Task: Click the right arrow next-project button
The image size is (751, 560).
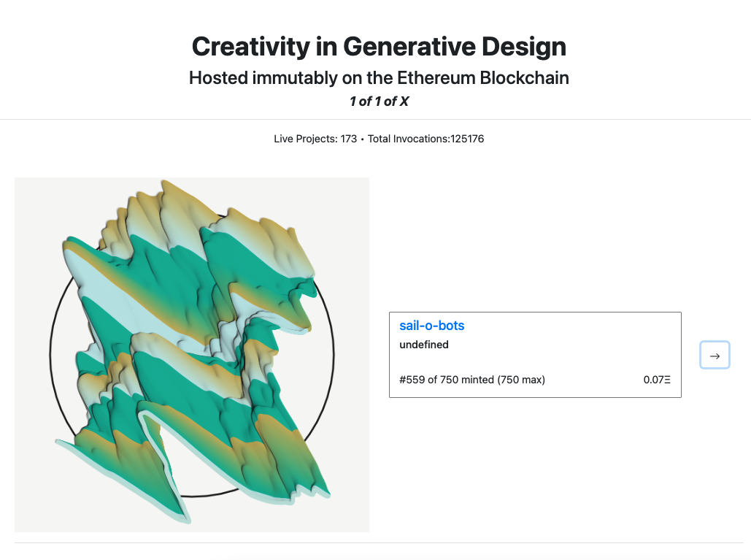Action: [x=715, y=355]
